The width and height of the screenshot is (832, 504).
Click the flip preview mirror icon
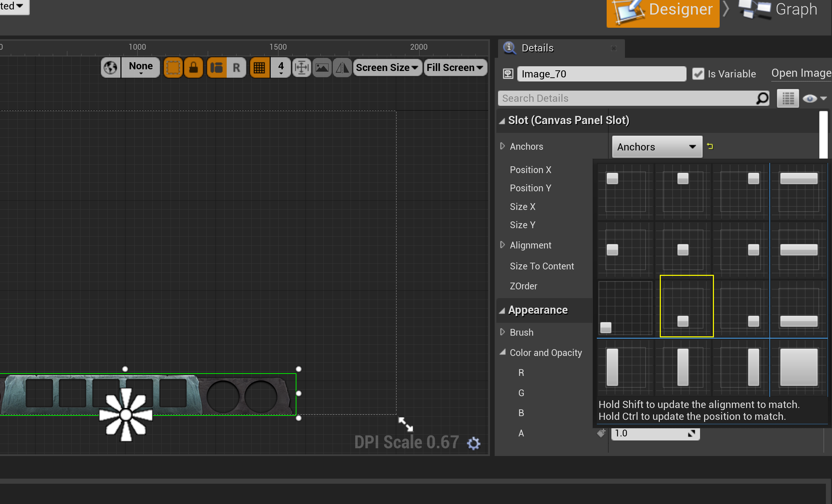[342, 68]
